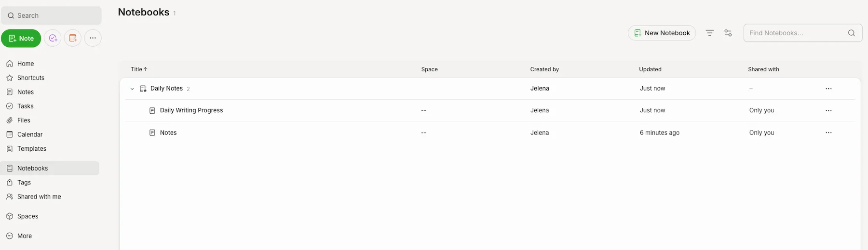Collapse the Daily Notes notebook chevron
The image size is (868, 250).
pyautogui.click(x=132, y=89)
